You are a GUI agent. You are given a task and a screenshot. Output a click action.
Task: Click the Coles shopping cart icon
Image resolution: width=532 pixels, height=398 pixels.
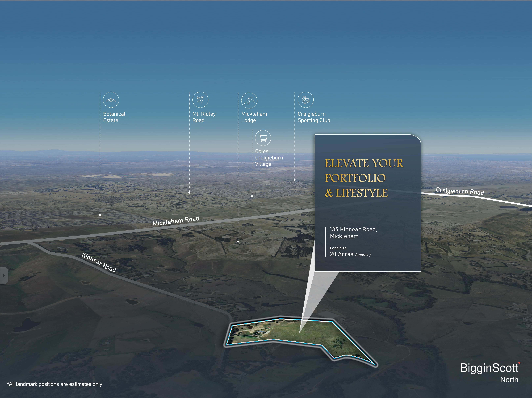click(263, 138)
